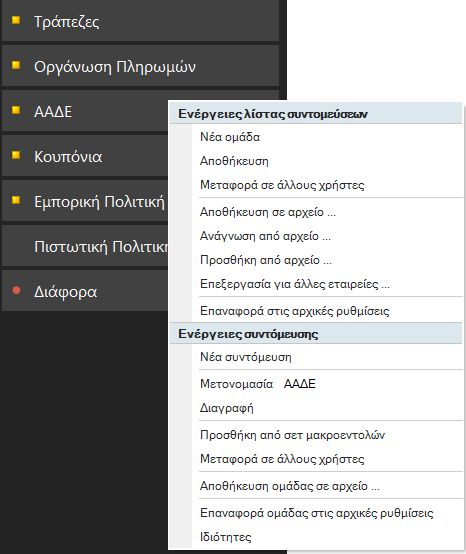Open the Κουπόνια shortcut group
The width and height of the screenshot is (466, 554).
[85, 156]
